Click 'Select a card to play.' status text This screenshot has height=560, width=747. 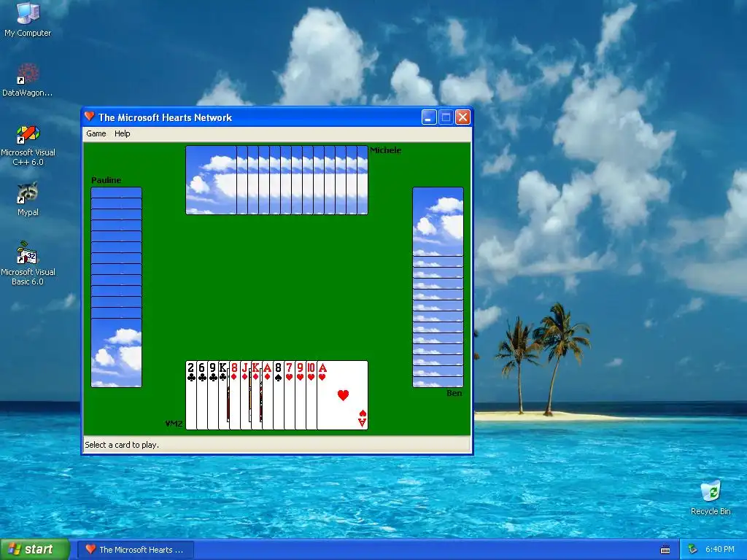(x=122, y=445)
